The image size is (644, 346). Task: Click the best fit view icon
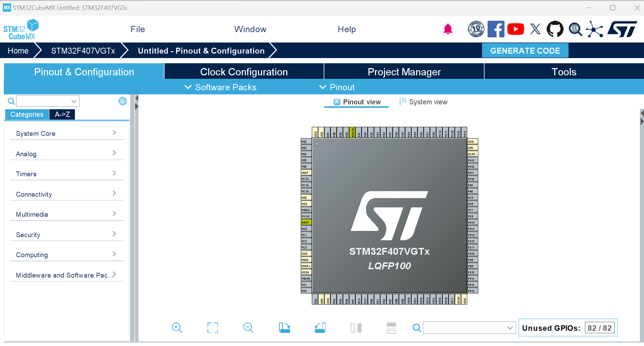tap(213, 328)
